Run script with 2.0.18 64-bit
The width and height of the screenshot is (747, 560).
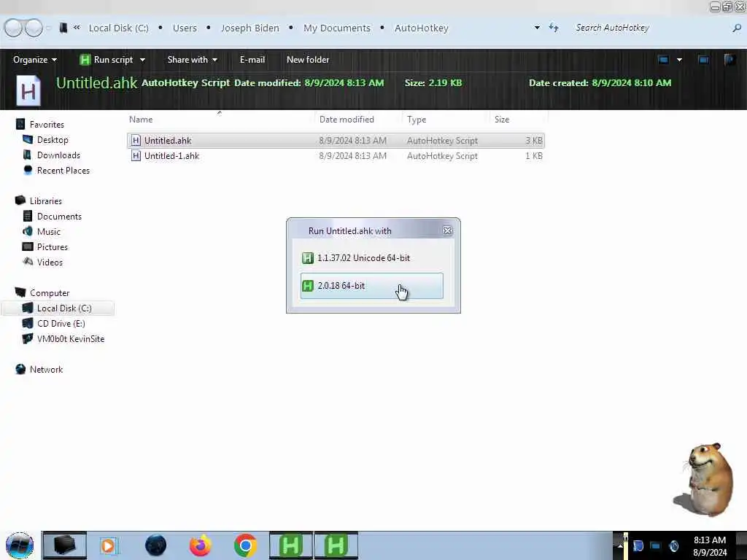click(371, 286)
